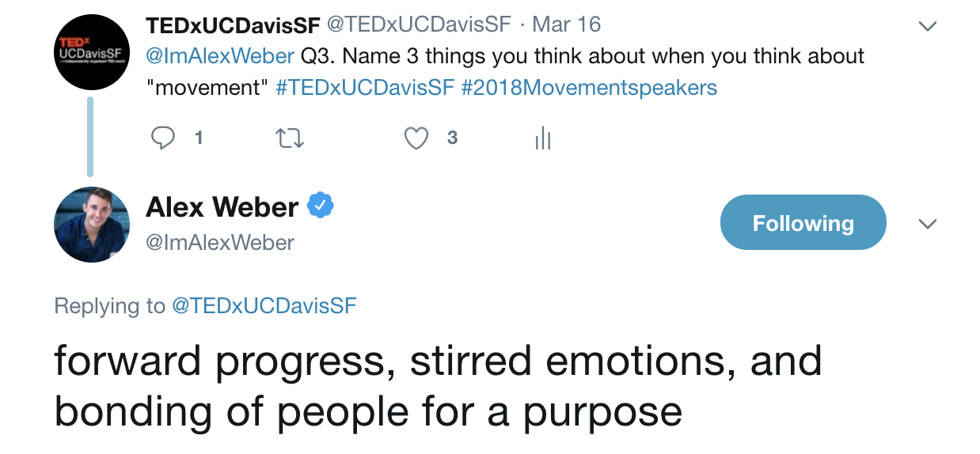
Task: Toggle the Following button for Alex Weber
Action: coord(803,223)
